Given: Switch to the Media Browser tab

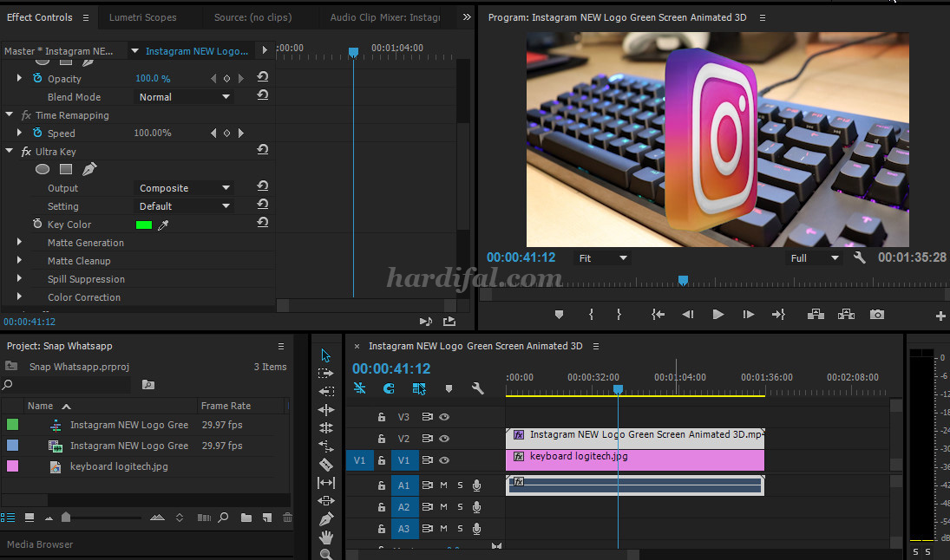Looking at the screenshot, I should 39,544.
